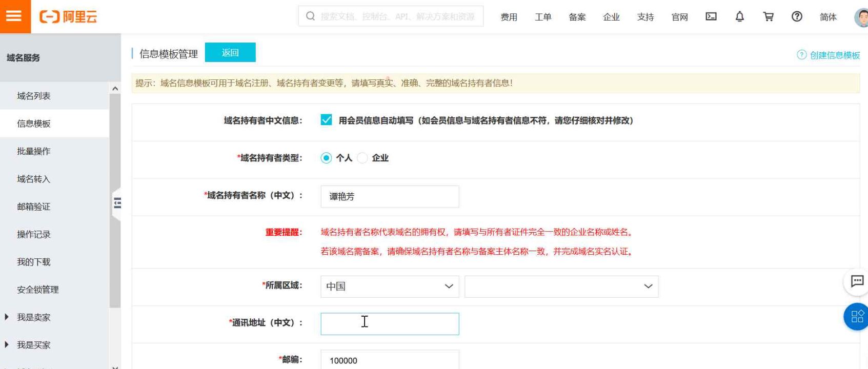Open the 中国 country dropdown

click(x=390, y=286)
